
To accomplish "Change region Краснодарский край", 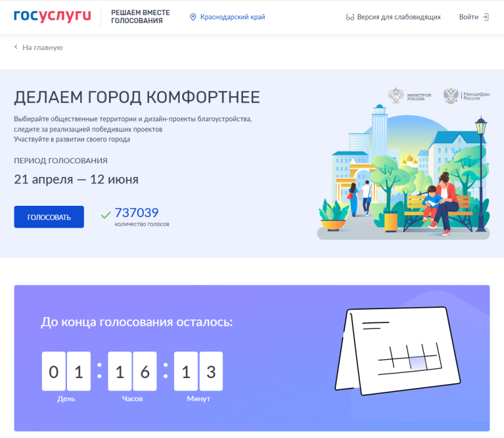I will [x=232, y=17].
